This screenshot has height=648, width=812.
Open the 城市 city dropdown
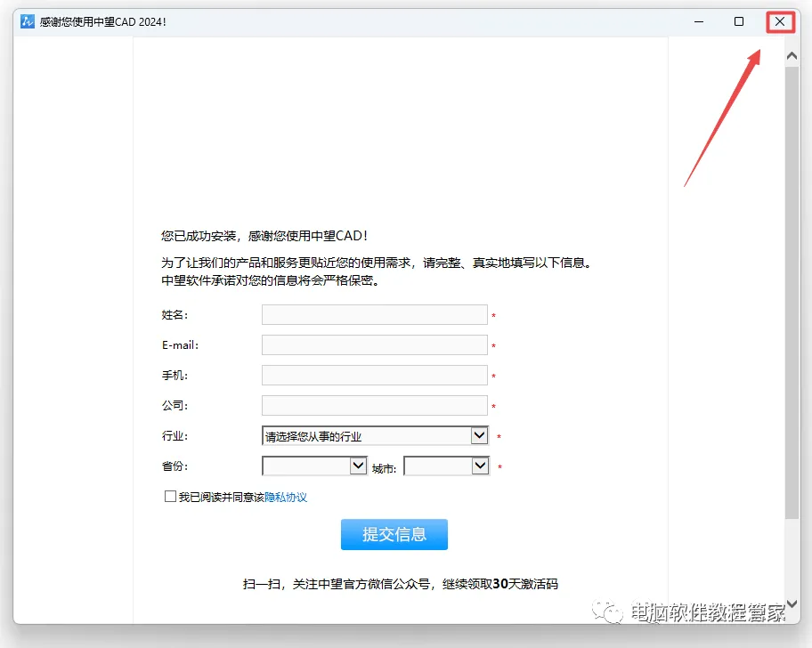point(446,466)
